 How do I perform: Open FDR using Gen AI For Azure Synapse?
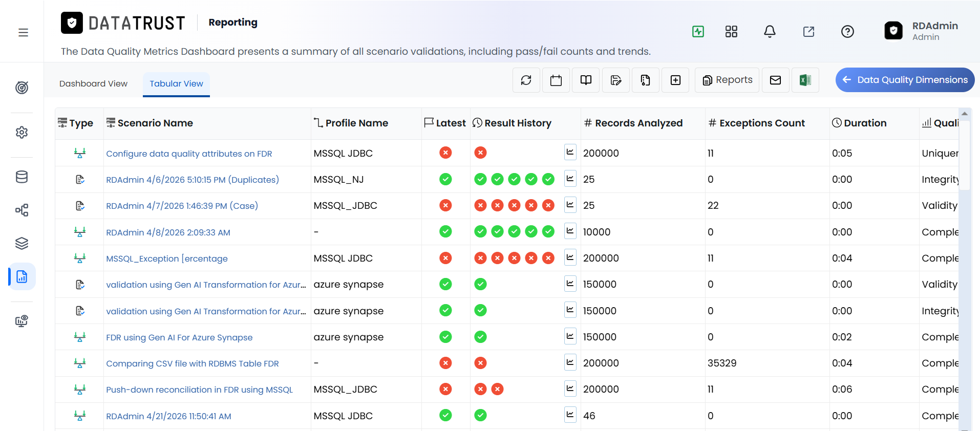point(179,337)
